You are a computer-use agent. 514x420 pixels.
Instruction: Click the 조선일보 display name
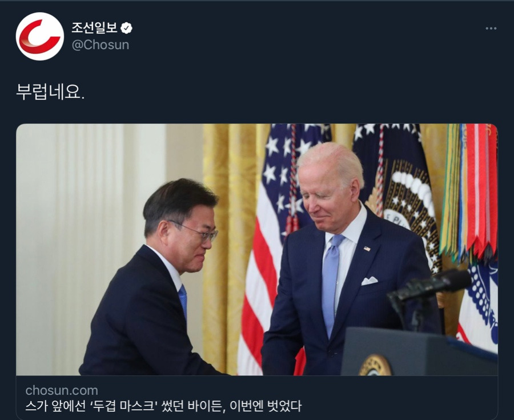(x=94, y=28)
